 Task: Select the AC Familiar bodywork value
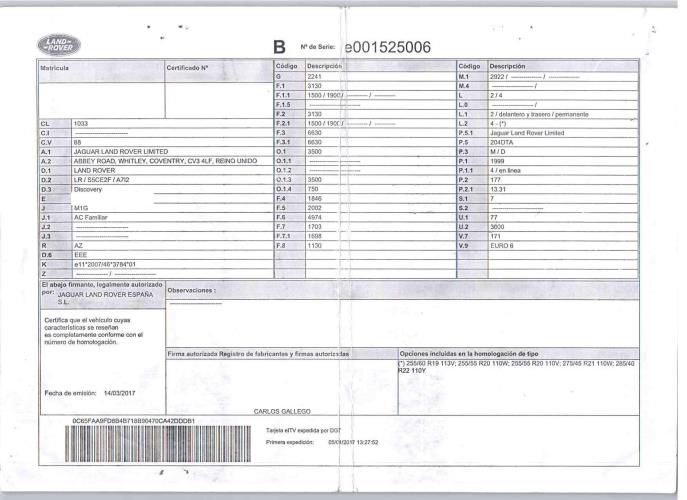coord(90,217)
